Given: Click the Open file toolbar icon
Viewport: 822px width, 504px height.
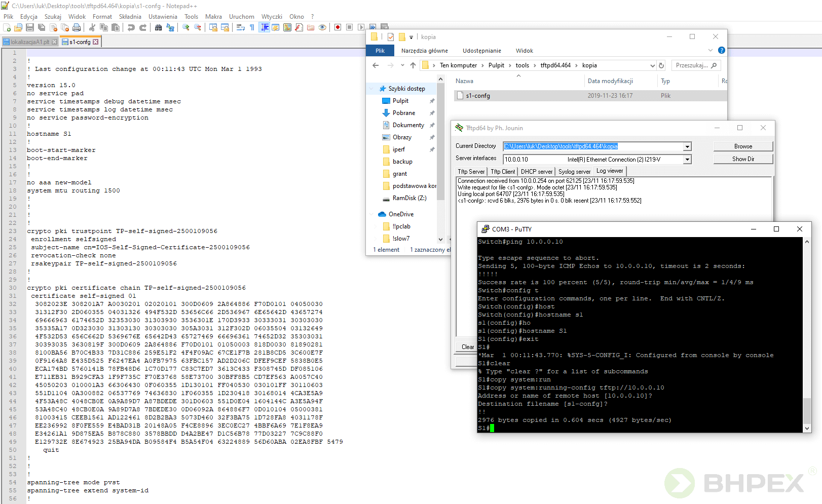Looking at the screenshot, I should click(18, 27).
